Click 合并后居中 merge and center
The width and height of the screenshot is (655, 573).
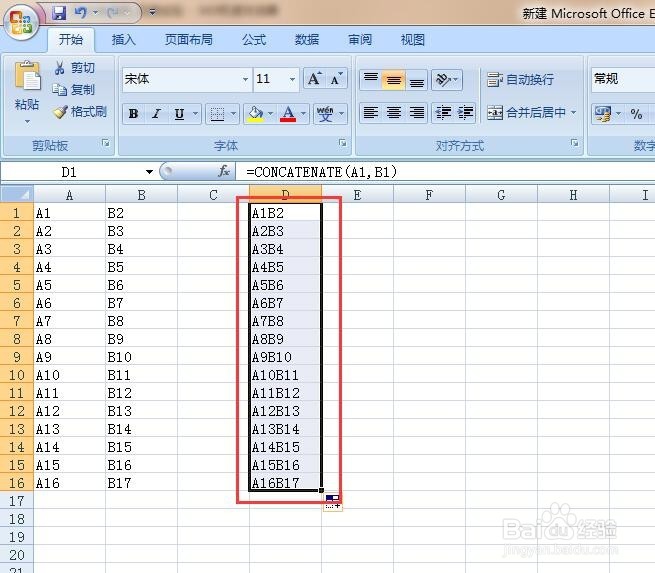526,112
